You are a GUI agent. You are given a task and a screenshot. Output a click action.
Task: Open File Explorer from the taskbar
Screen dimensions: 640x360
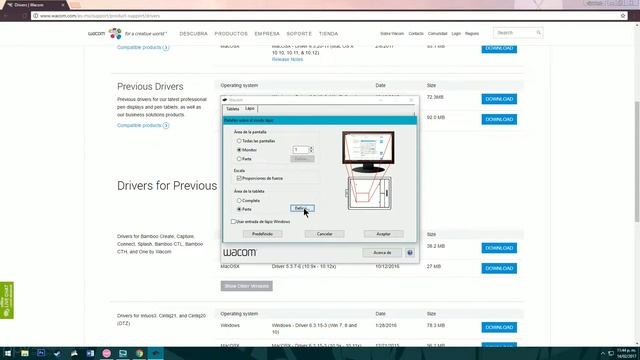point(24,353)
